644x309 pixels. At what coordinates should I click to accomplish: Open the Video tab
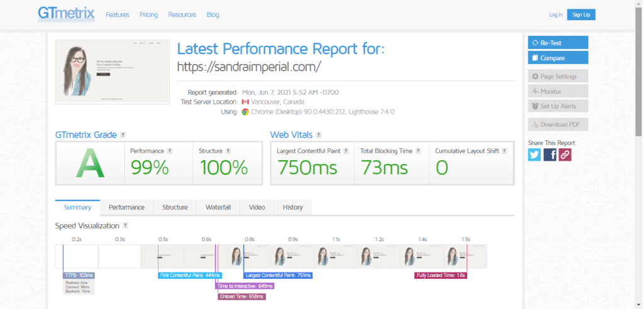(257, 207)
